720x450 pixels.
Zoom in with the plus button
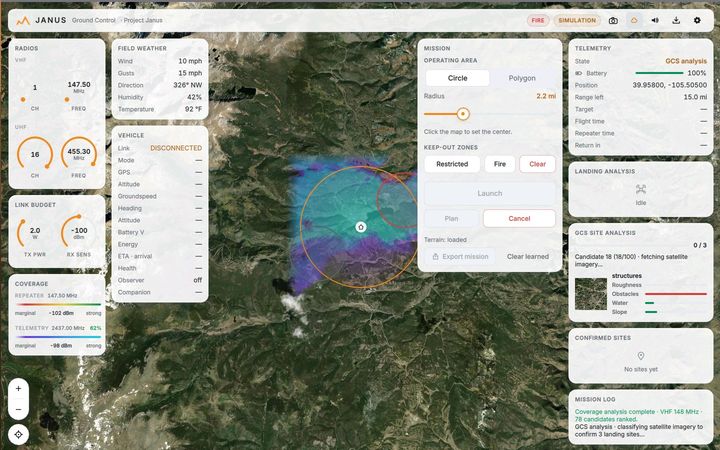point(18,389)
